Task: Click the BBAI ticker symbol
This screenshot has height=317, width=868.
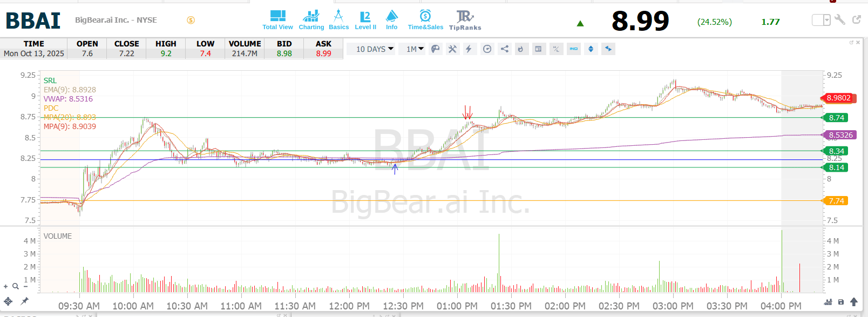Action: click(33, 21)
